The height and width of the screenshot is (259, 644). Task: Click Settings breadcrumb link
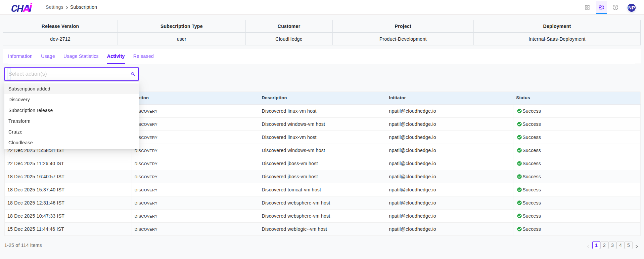[54, 7]
